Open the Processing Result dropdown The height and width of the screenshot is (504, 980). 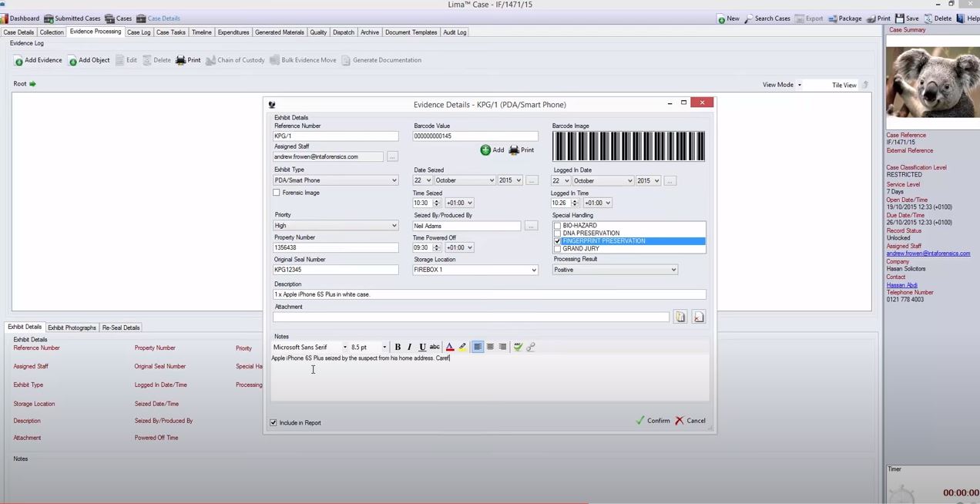point(673,270)
